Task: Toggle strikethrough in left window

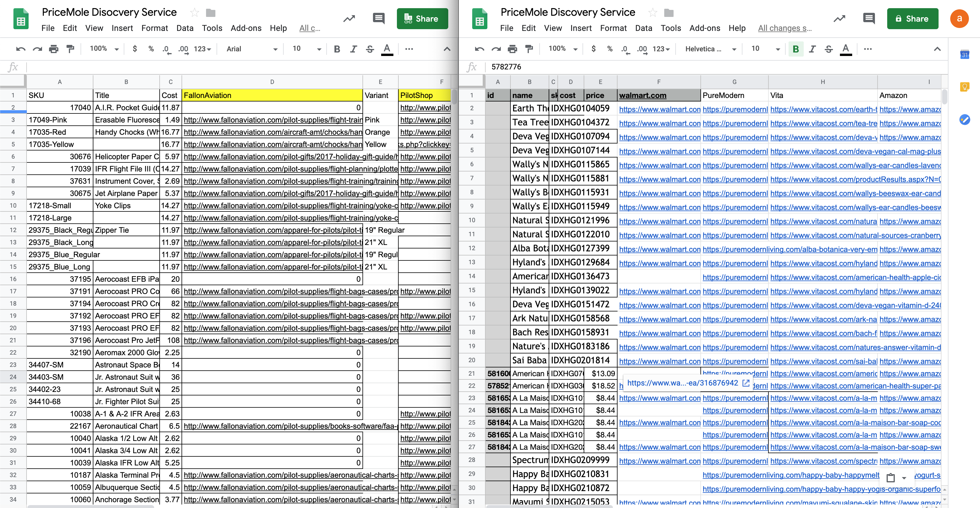Action: coord(370,49)
